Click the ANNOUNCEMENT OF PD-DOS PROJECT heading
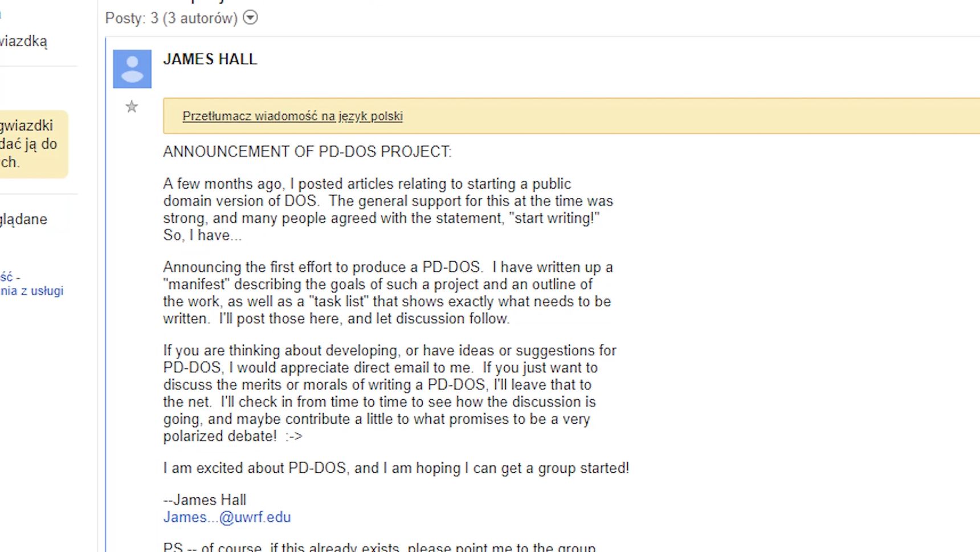Screen dimensions: 980x552 tap(307, 152)
